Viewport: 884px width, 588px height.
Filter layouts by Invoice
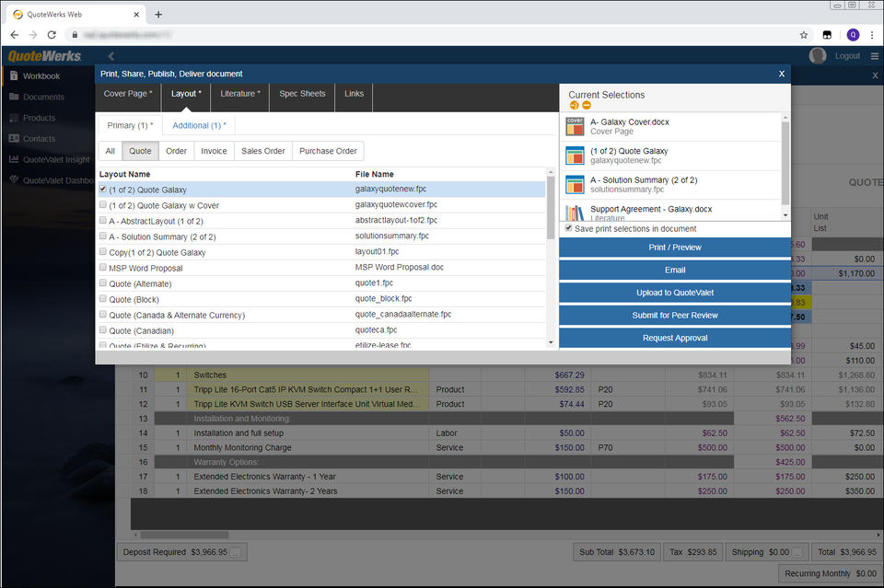214,151
